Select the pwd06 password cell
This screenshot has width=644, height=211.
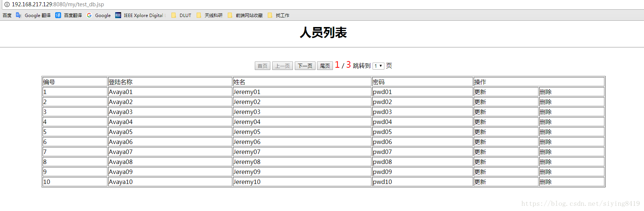423,142
